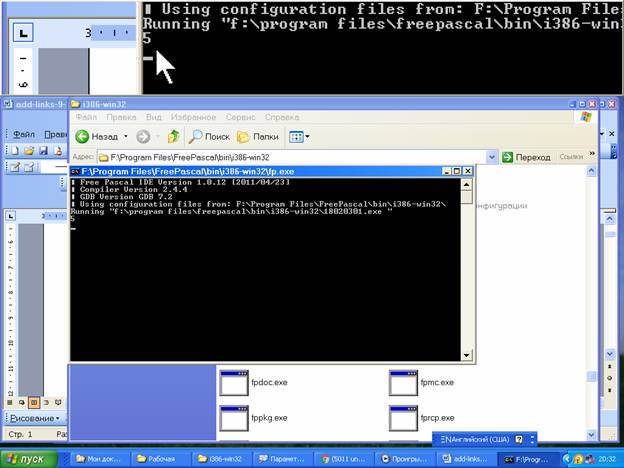The image size is (624, 468).
Task: Open Вид menu in Explorer window
Action: click(x=154, y=117)
